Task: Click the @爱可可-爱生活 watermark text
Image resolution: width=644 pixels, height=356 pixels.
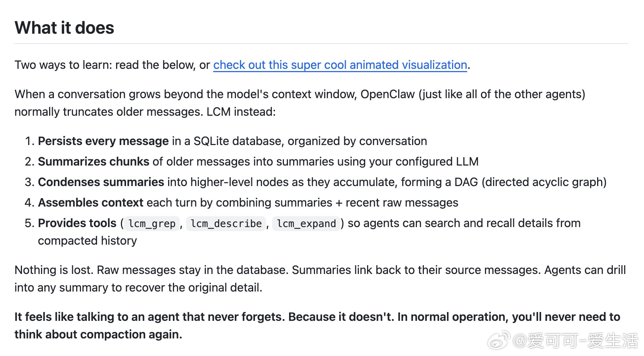Action: pos(575,341)
